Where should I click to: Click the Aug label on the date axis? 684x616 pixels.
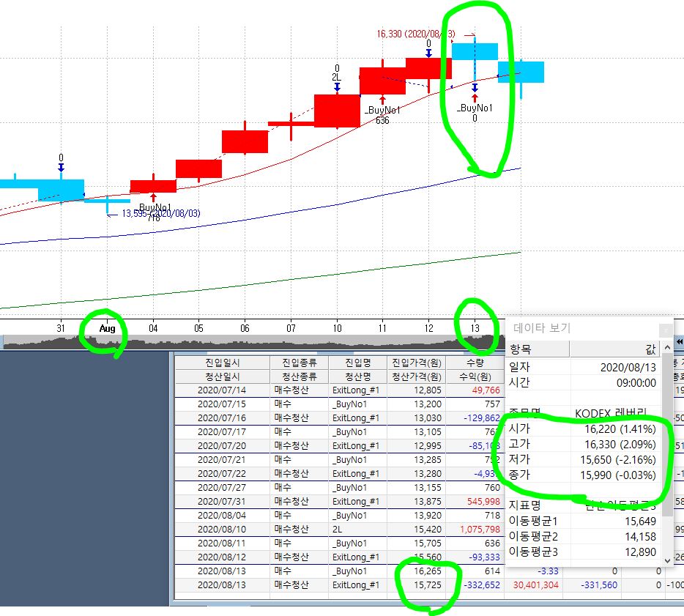pos(108,328)
